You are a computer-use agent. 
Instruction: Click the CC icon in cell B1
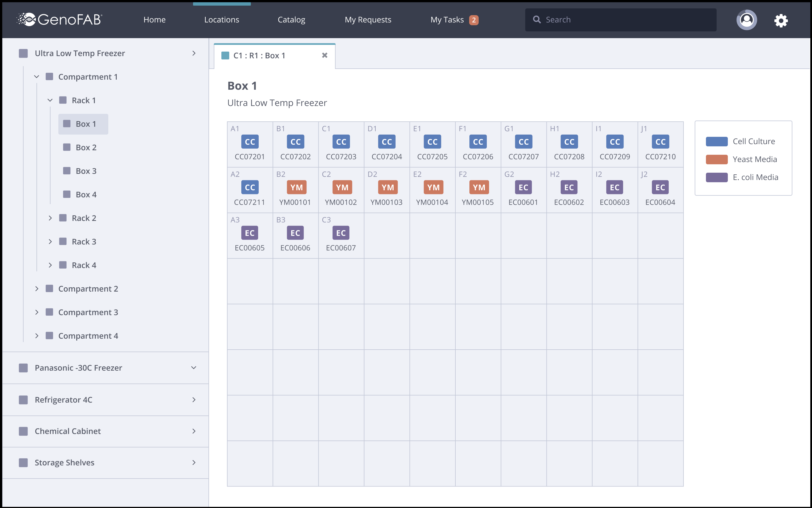pyautogui.click(x=295, y=142)
